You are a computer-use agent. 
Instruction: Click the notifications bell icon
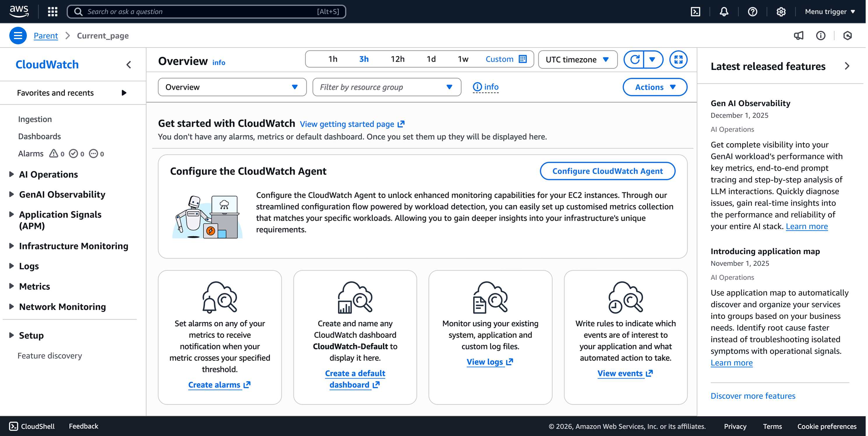724,12
